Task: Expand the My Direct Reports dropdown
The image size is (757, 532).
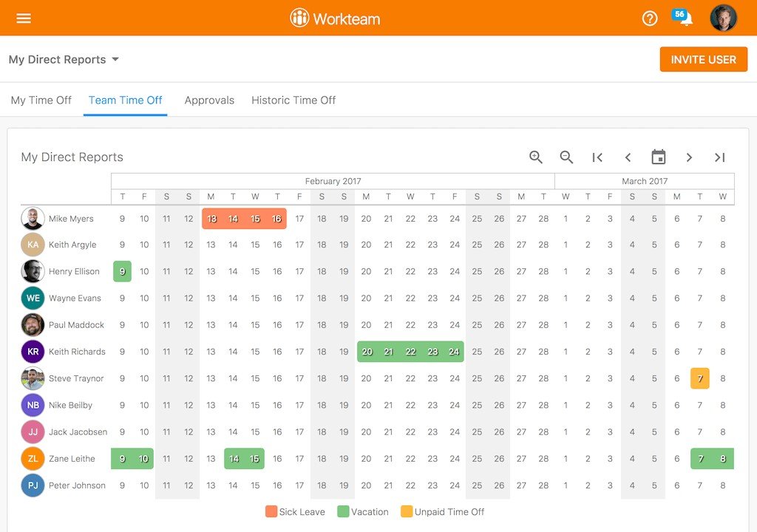Action: 64,59
